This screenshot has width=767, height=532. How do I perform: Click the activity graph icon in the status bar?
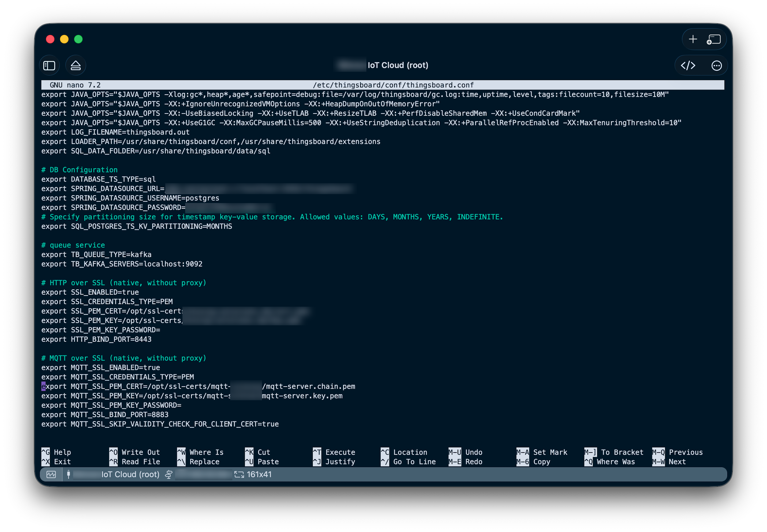[51, 474]
